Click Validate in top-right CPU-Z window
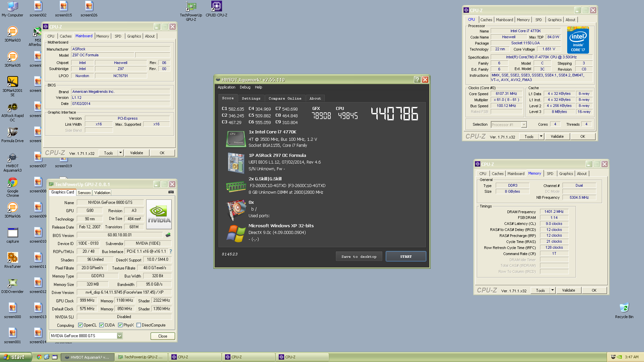 tap(557, 136)
